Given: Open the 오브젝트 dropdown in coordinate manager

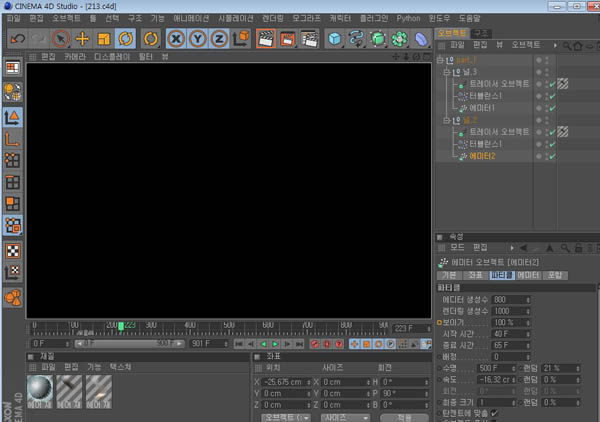Looking at the screenshot, I should tap(286, 417).
